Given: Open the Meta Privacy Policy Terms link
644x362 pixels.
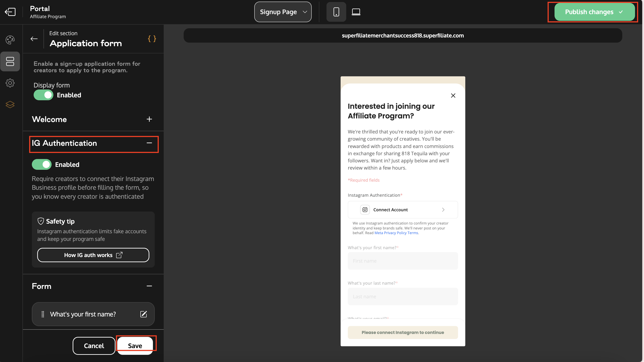Looking at the screenshot, I should pos(396,233).
